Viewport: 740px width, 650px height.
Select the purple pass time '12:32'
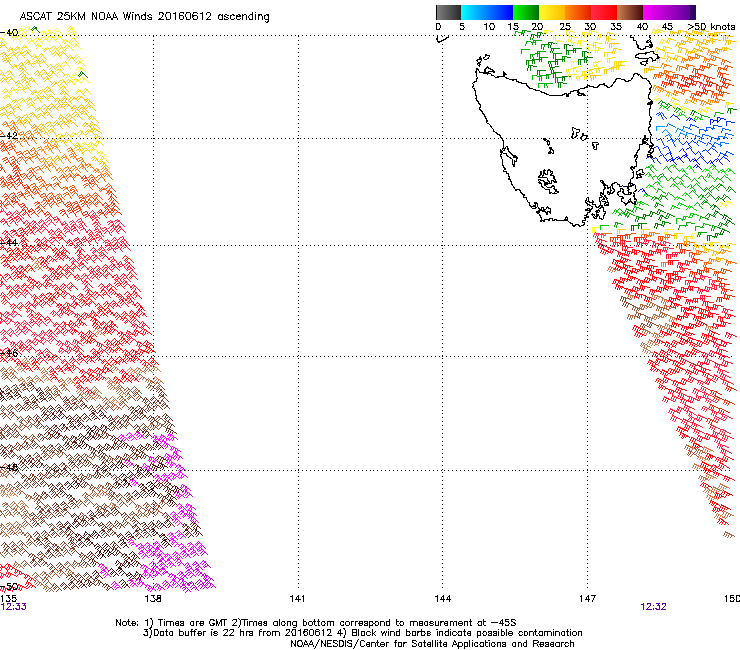point(653,607)
